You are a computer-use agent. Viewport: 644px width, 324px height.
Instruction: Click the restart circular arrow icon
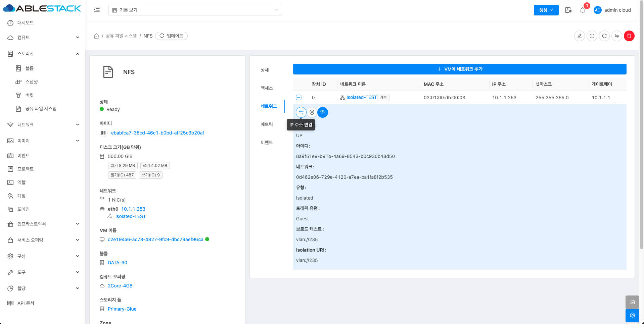[x=604, y=36]
